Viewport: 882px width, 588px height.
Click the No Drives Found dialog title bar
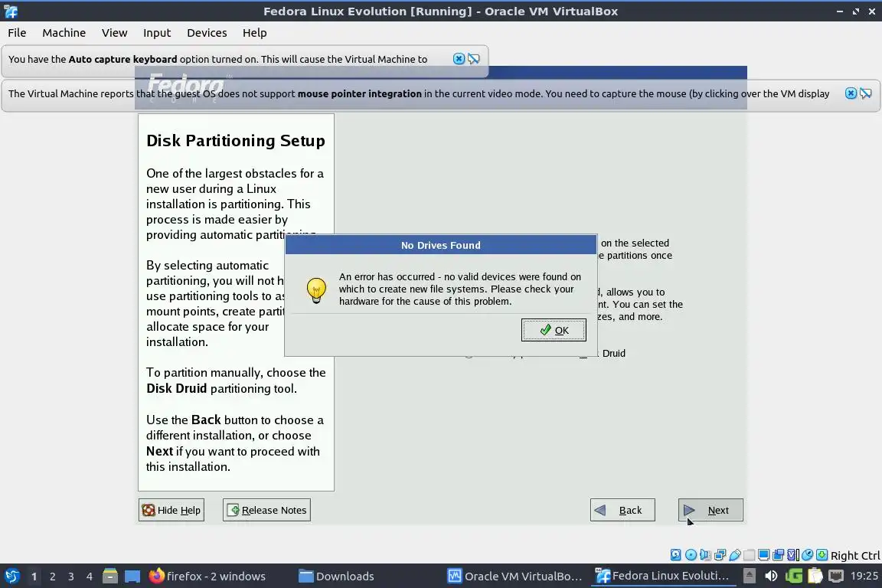pyautogui.click(x=440, y=245)
